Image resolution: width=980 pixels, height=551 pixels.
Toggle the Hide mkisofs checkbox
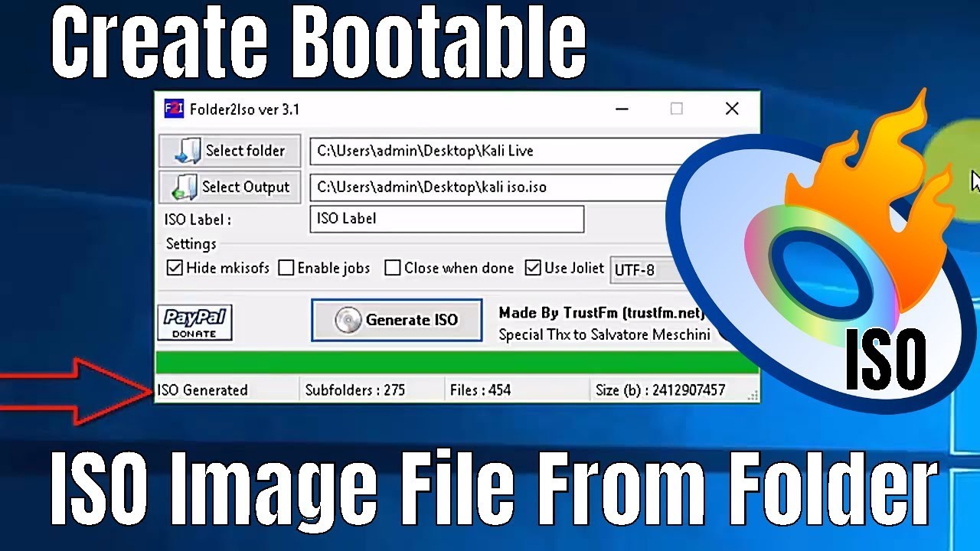[x=218, y=268]
